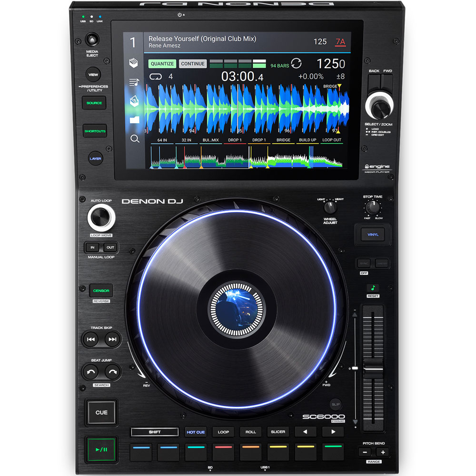Push the Auto Loop encoder knob
The image size is (476, 476).
pos(101,218)
